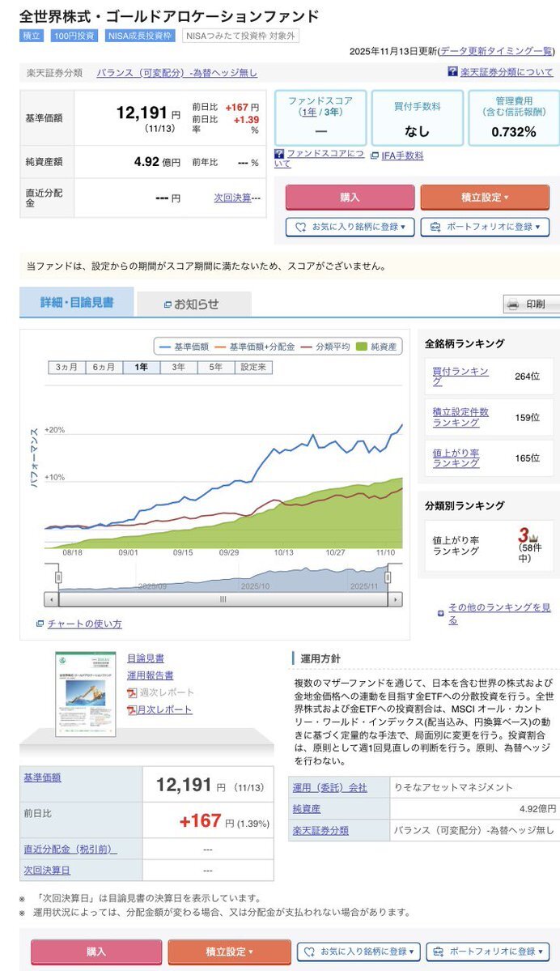Toggle the 分類平均 legend series
Screen dimensions: 560x971
(x=325, y=347)
